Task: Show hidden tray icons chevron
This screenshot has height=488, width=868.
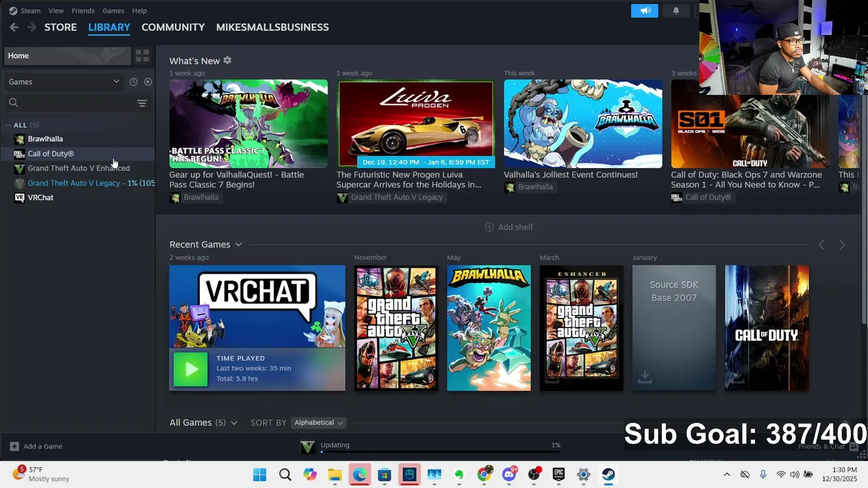Action: coord(727,474)
